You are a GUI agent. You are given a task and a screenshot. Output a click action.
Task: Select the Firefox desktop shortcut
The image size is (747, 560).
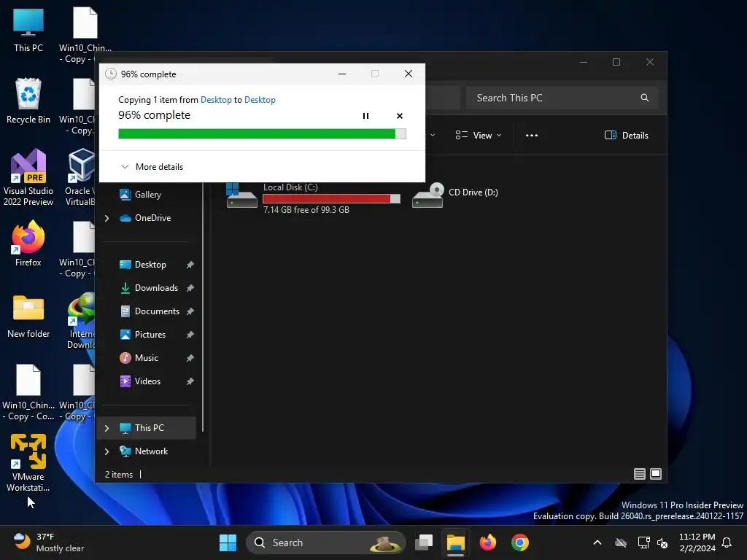point(28,244)
